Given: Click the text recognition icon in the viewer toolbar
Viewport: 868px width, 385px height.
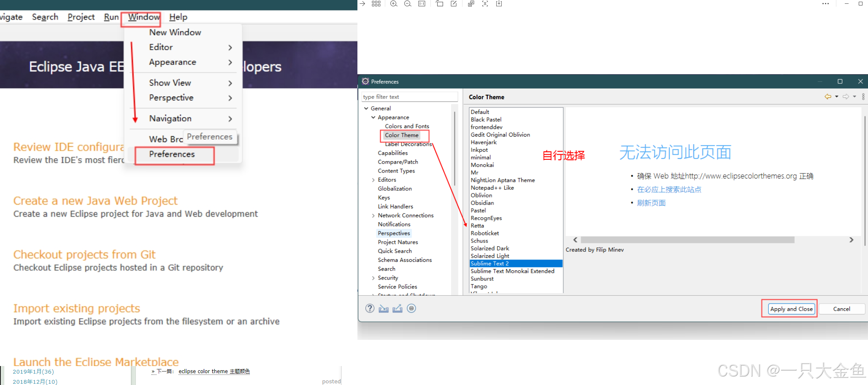Looking at the screenshot, I should click(x=471, y=4).
